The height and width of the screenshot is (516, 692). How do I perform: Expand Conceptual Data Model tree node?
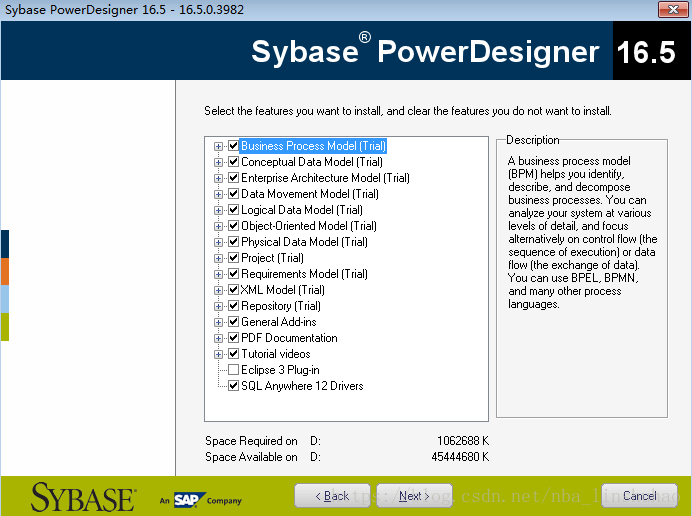(218, 162)
